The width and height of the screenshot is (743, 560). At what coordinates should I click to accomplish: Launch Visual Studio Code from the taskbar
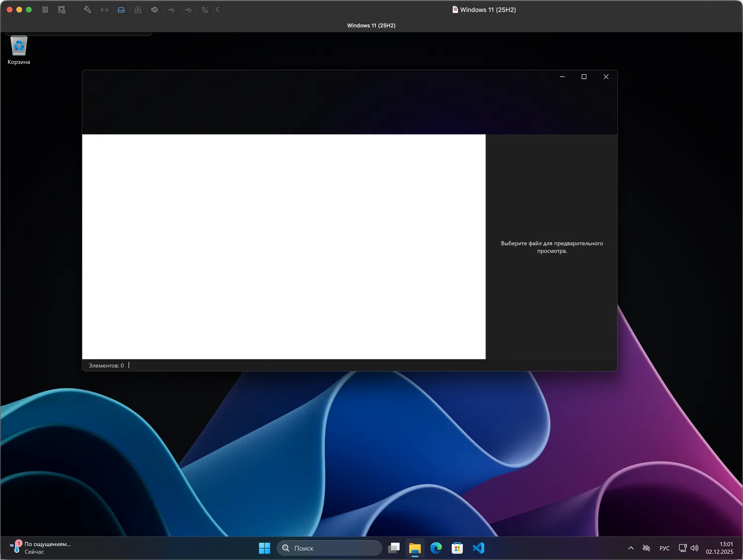[x=478, y=548]
